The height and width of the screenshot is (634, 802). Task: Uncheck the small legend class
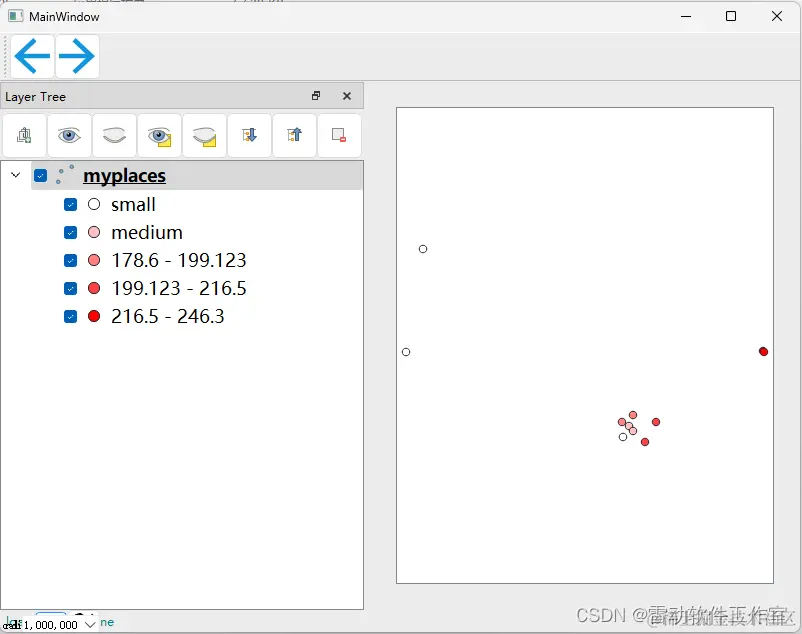click(x=71, y=205)
